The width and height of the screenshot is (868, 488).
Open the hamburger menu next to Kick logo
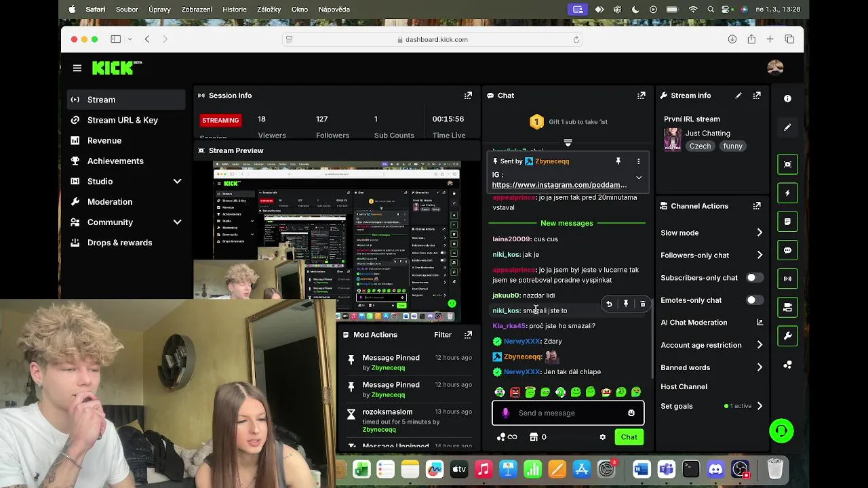77,68
